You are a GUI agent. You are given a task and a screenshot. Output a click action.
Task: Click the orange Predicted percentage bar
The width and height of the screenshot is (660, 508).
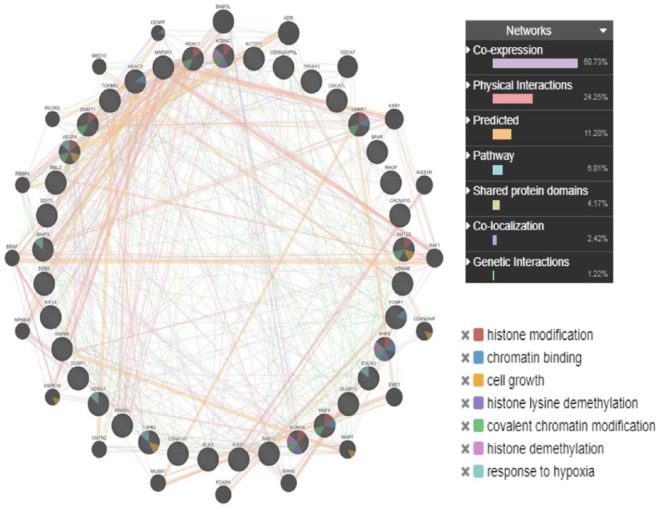[502, 134]
